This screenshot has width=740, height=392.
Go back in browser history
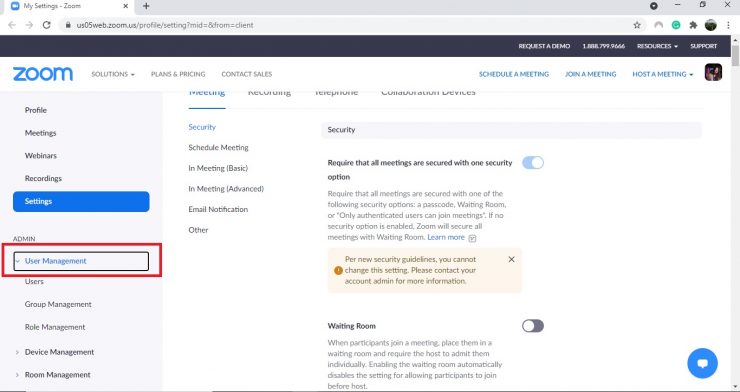coord(12,25)
